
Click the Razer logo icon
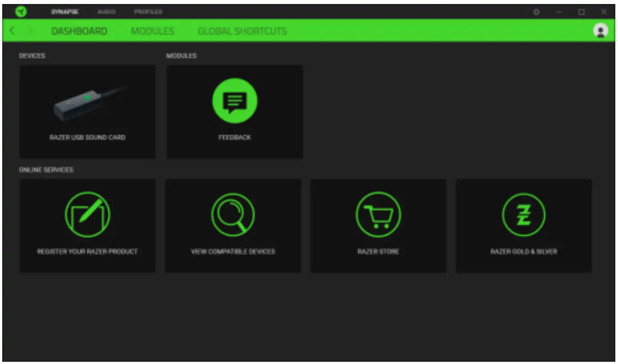(x=20, y=12)
